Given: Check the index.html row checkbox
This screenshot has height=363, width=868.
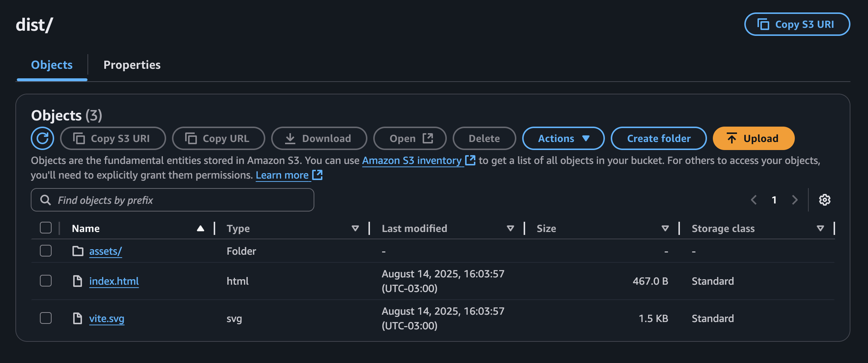Looking at the screenshot, I should (x=46, y=281).
